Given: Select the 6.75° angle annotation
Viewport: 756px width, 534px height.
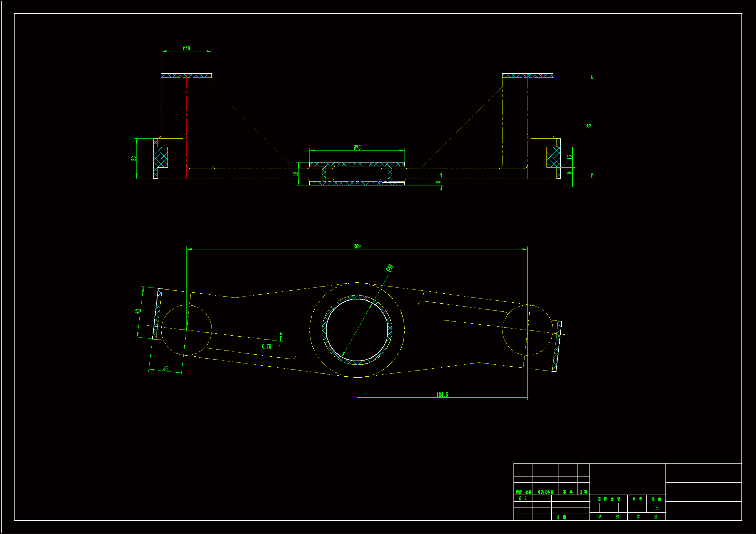Looking at the screenshot, I should pos(267,346).
